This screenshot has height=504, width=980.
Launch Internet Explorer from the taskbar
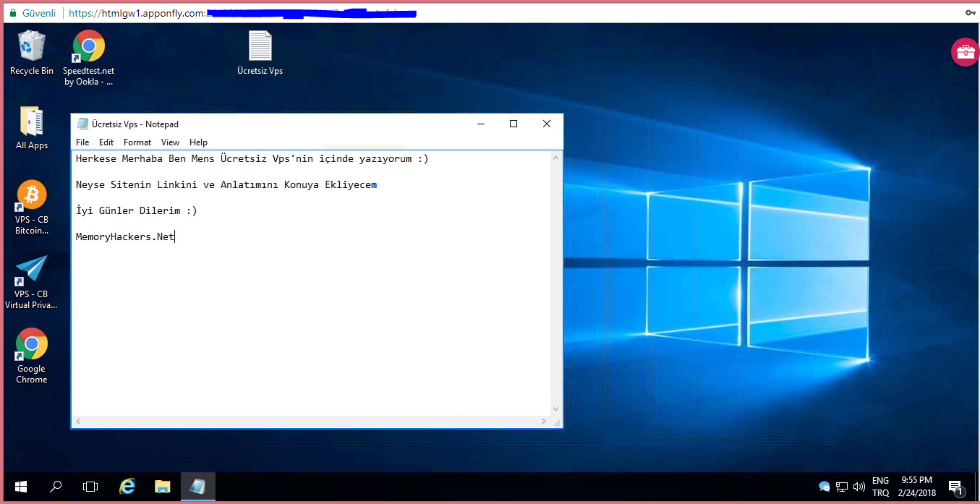127,487
